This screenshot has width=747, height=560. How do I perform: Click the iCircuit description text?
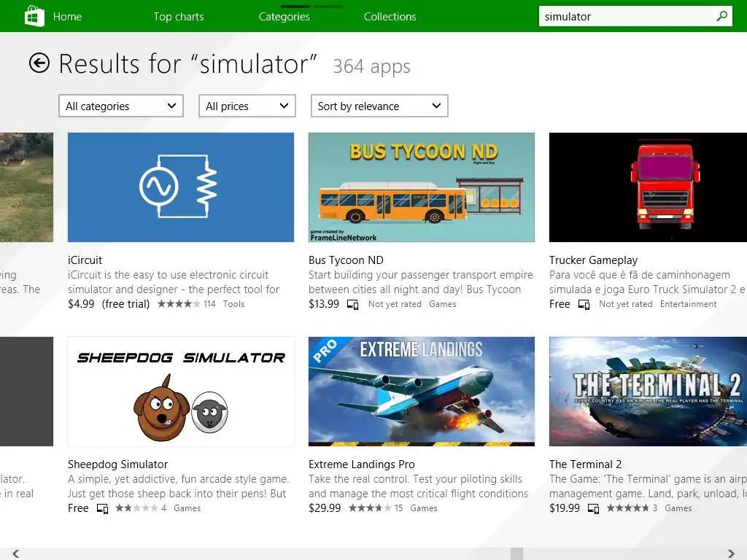pyautogui.click(x=174, y=282)
